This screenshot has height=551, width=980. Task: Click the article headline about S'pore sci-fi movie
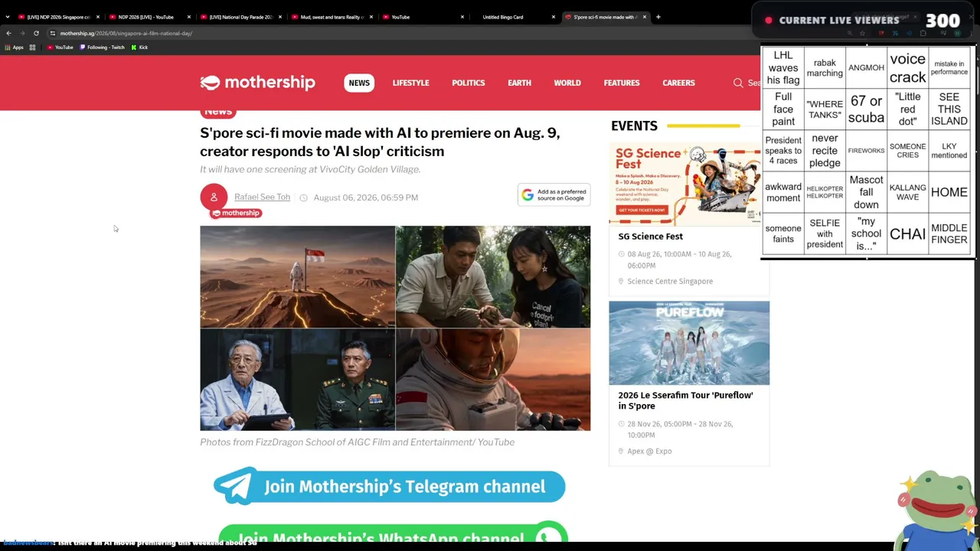pos(380,142)
